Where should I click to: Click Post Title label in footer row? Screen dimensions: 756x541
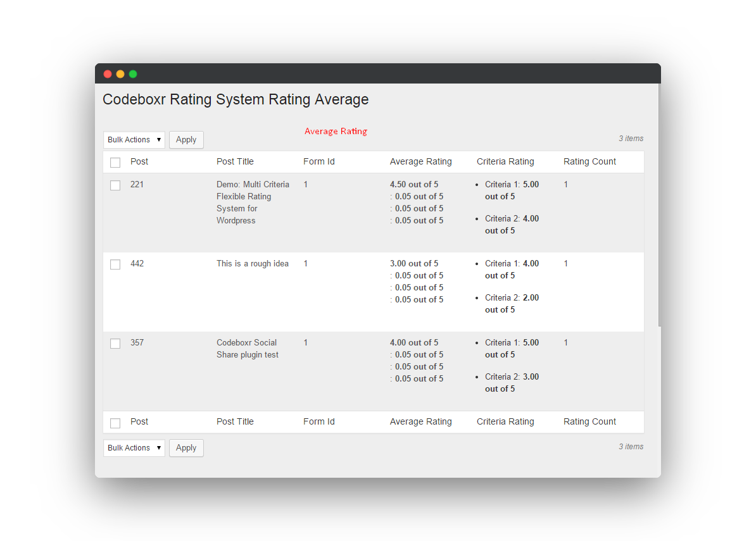[x=235, y=421]
